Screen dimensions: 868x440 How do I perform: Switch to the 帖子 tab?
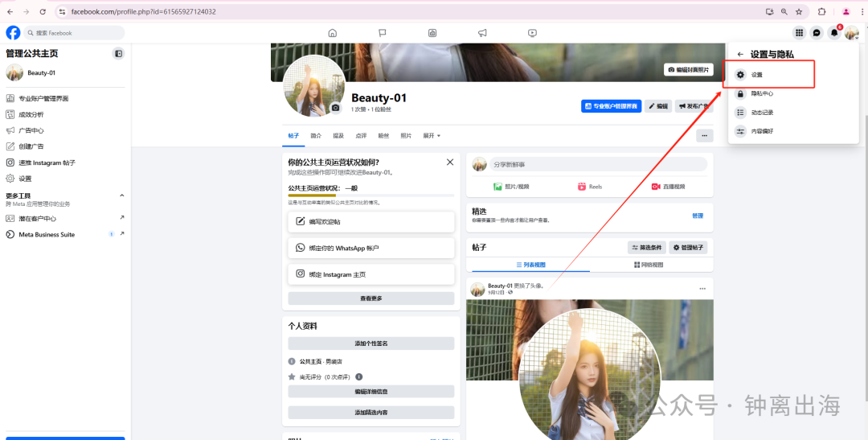click(x=293, y=136)
